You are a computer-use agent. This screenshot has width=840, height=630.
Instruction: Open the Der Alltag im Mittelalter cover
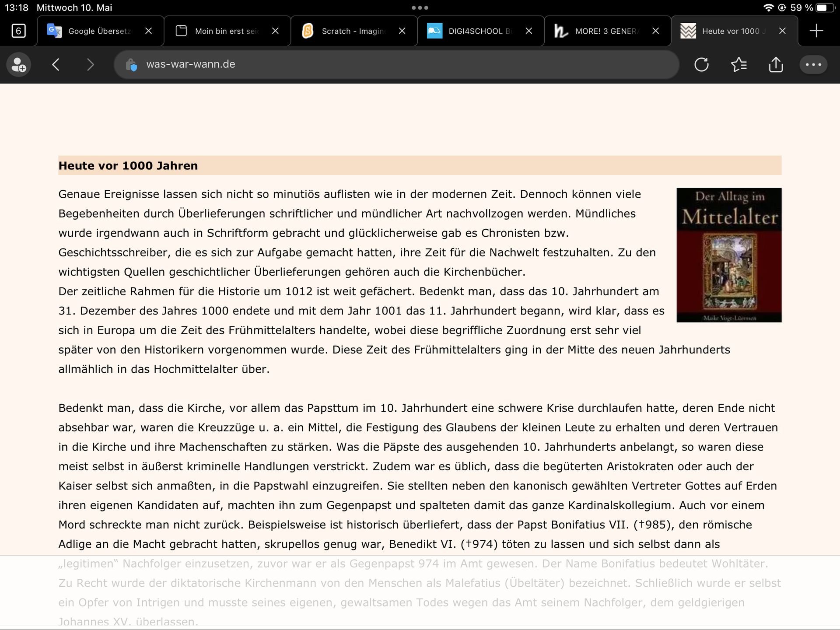[729, 255]
